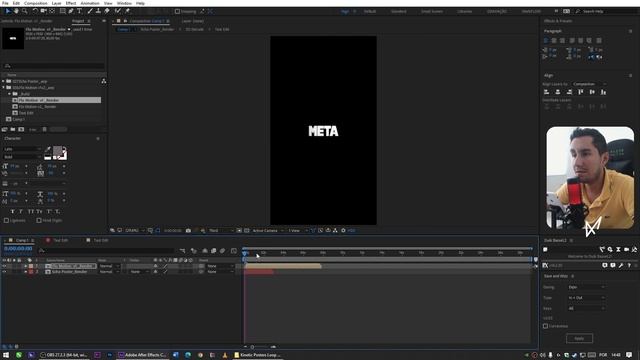Screen dimensions: 640x360
Task: Open the Composition menu
Action: (x=36, y=3)
